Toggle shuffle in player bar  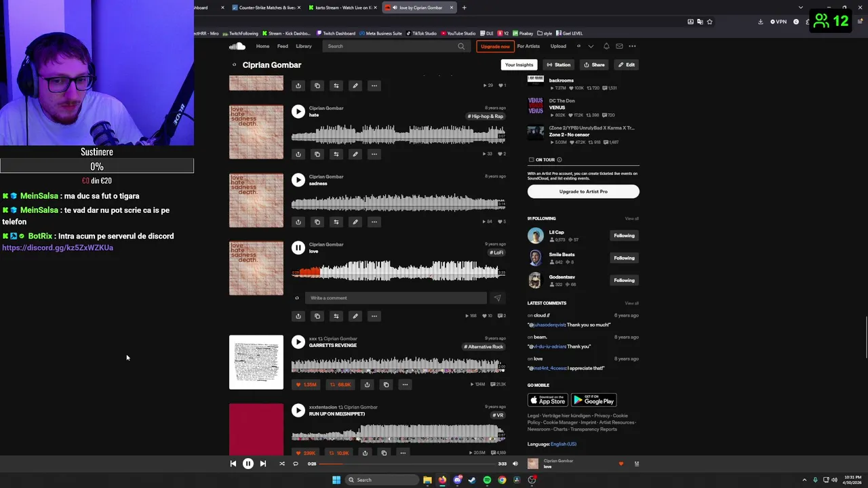[x=282, y=464]
